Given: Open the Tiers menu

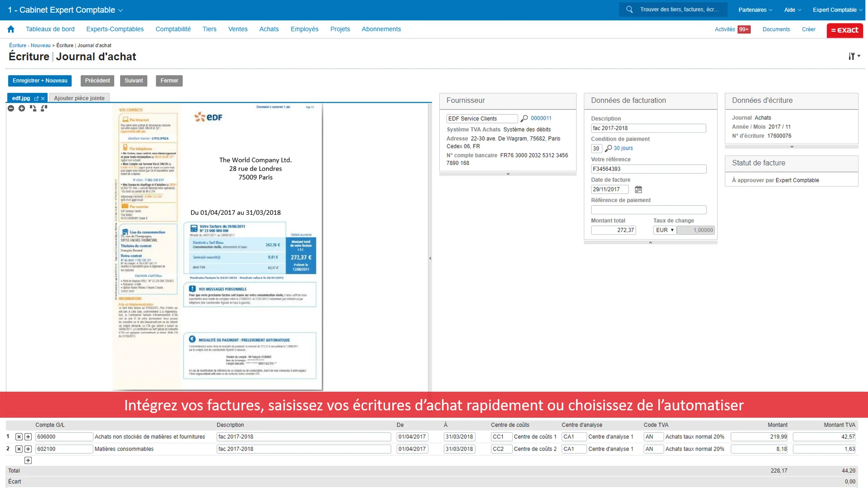Looking at the screenshot, I should click(210, 29).
